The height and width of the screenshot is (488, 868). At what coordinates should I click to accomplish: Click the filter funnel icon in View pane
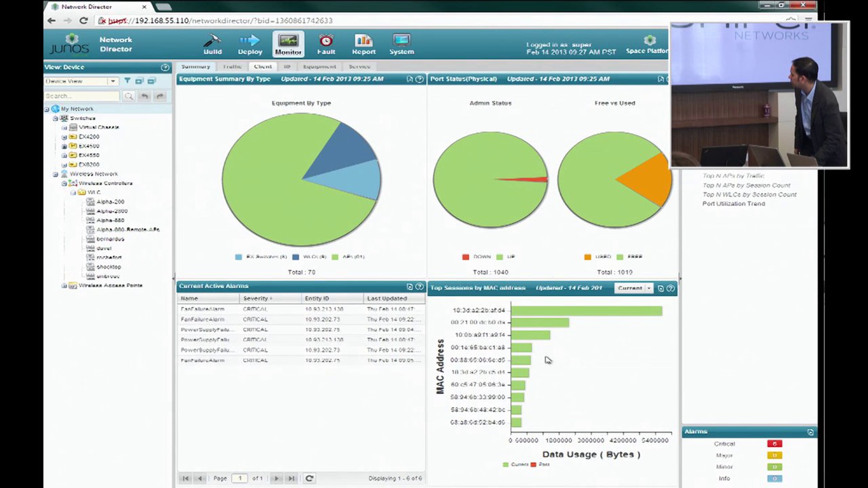point(127,81)
